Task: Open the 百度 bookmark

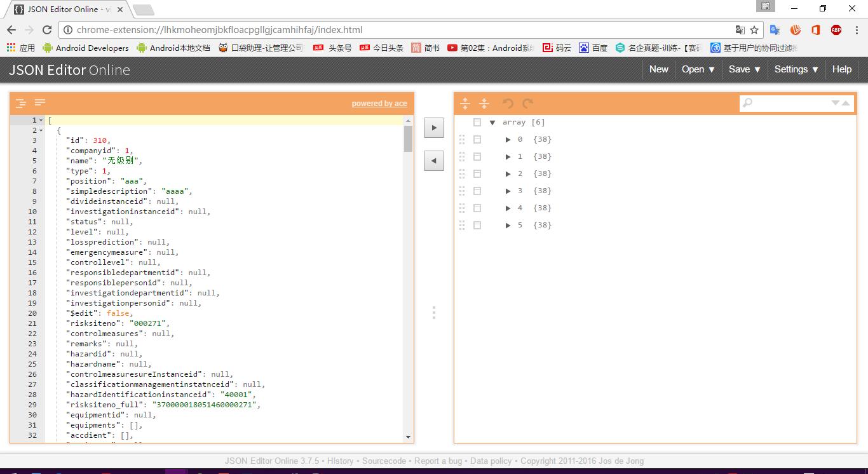Action: [593, 48]
